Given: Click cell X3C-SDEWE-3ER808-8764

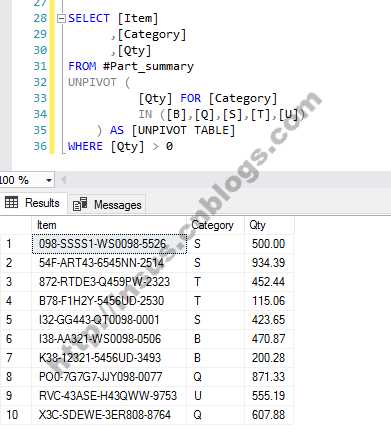Looking at the screenshot, I should click(109, 415).
